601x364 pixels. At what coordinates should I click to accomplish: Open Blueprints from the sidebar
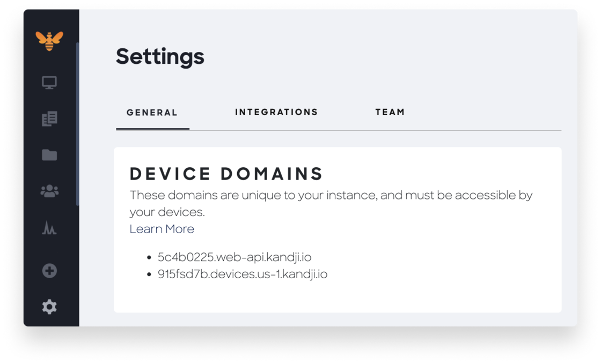pos(49,119)
